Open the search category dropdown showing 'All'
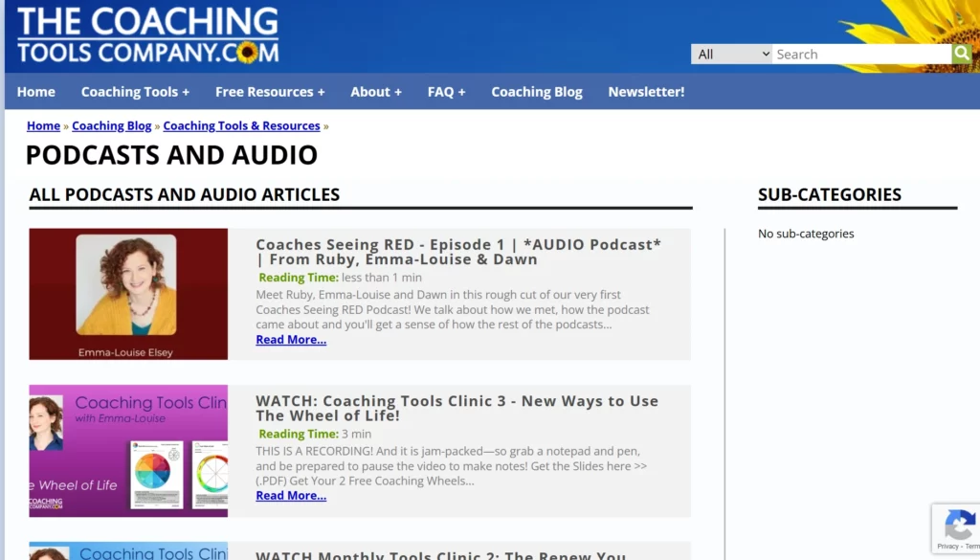Image resolution: width=980 pixels, height=560 pixels. (730, 54)
